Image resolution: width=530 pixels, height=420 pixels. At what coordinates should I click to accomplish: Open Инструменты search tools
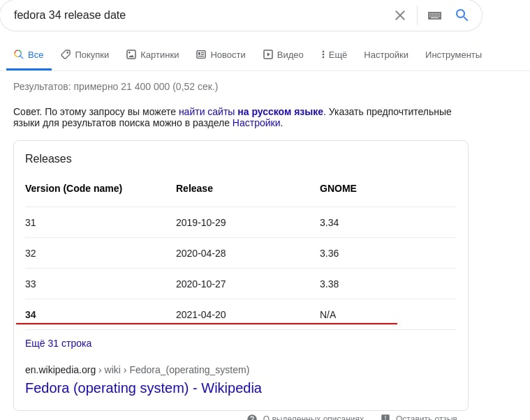[453, 55]
